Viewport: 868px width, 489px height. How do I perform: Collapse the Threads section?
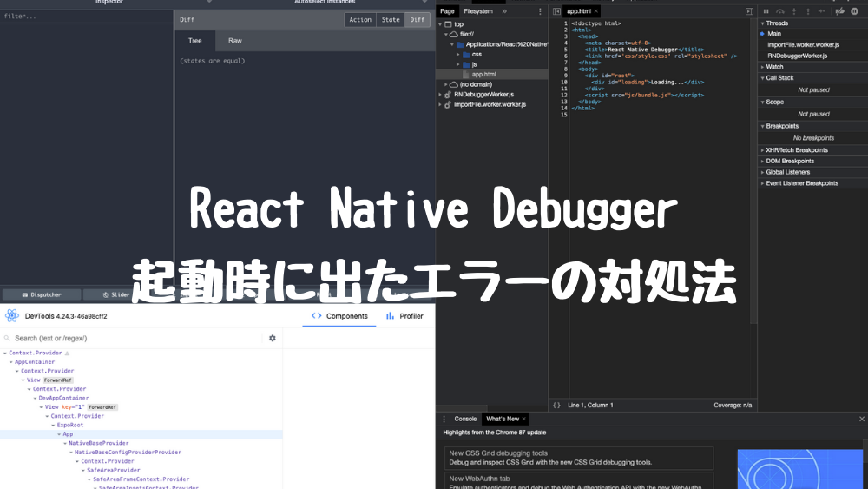762,23
